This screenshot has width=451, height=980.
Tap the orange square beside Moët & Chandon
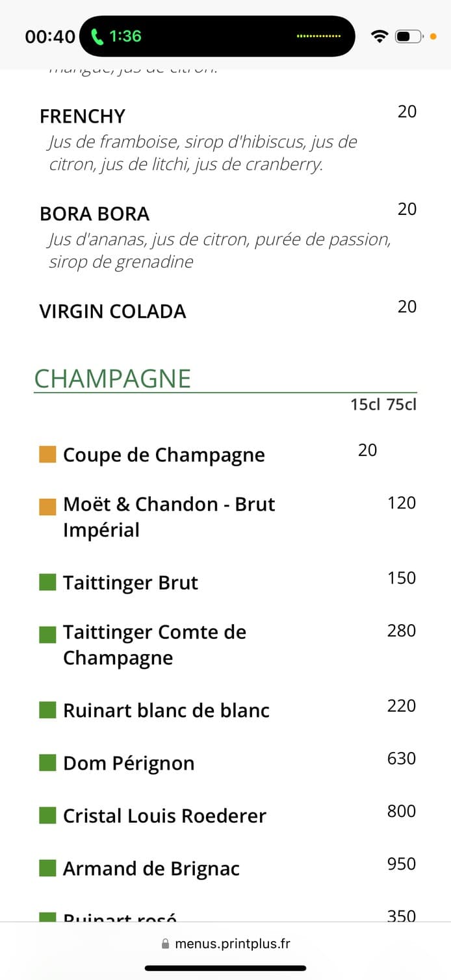click(x=47, y=506)
